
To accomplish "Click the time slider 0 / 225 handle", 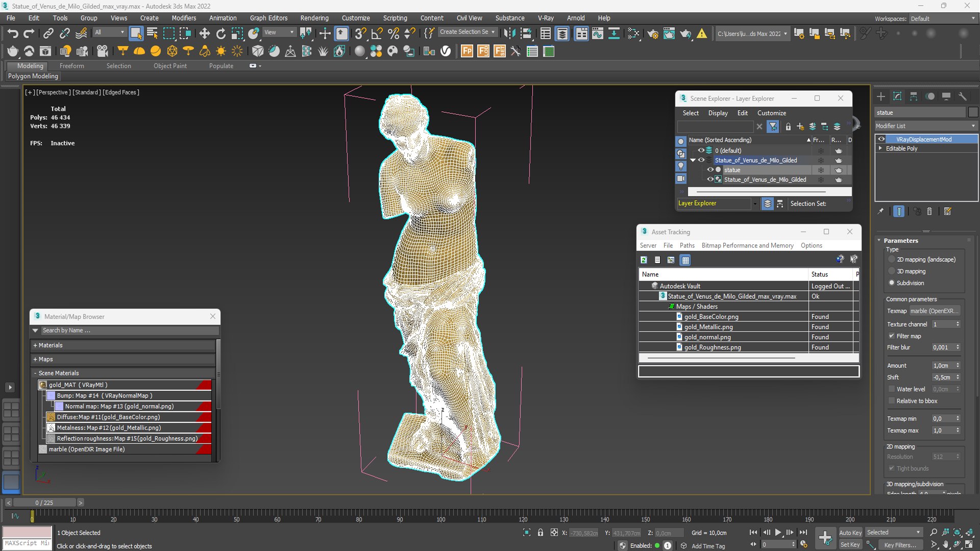I will [44, 503].
